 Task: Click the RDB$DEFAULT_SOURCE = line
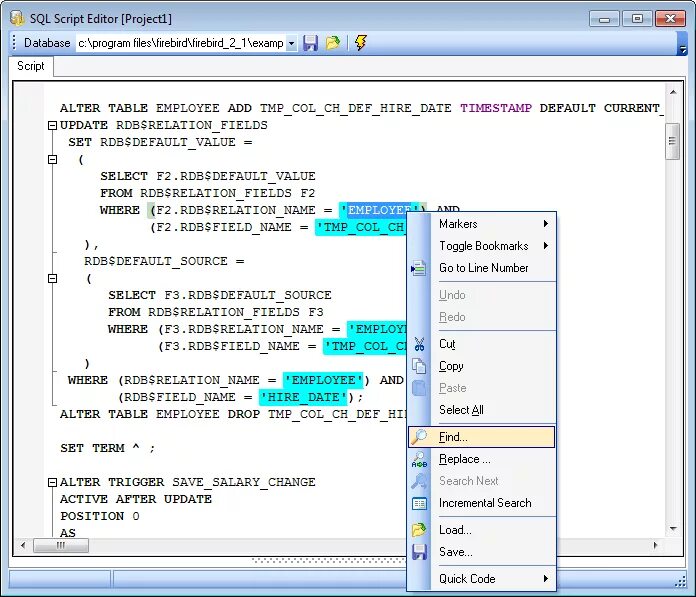tap(164, 261)
